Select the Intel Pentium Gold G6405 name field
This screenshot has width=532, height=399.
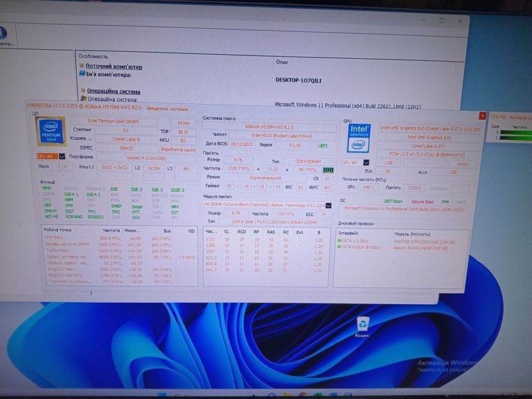tap(114, 121)
